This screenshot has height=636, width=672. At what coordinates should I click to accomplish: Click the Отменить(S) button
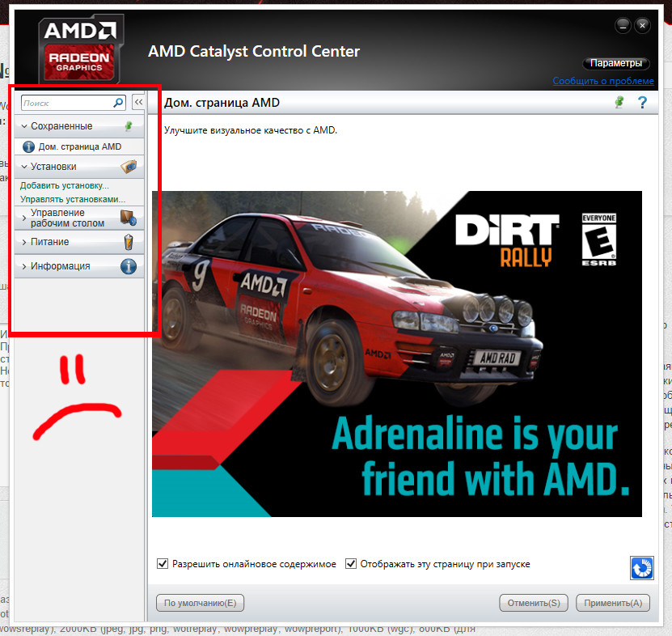(x=534, y=603)
